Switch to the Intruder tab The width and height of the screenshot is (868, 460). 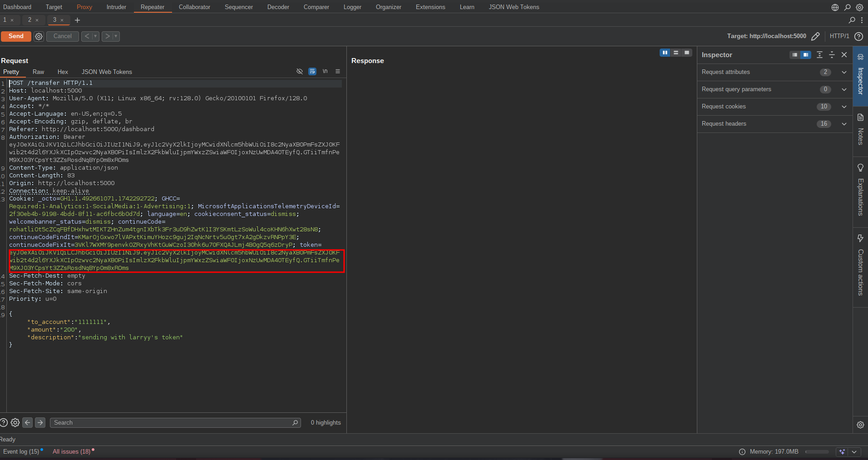[116, 7]
